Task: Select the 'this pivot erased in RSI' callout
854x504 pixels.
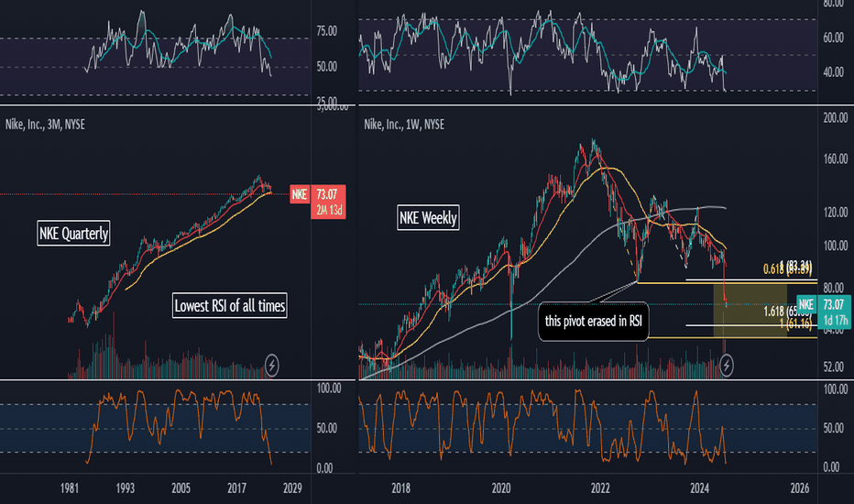Action: [594, 321]
